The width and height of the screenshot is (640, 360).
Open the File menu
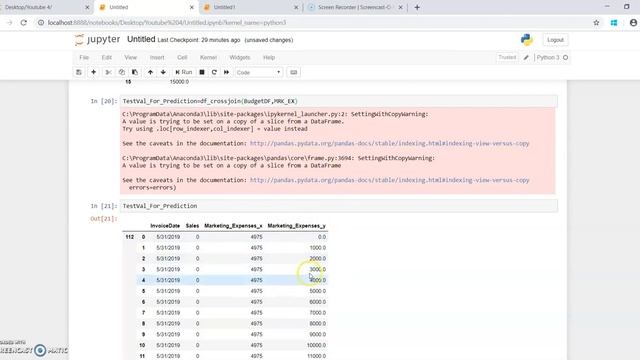84,58
